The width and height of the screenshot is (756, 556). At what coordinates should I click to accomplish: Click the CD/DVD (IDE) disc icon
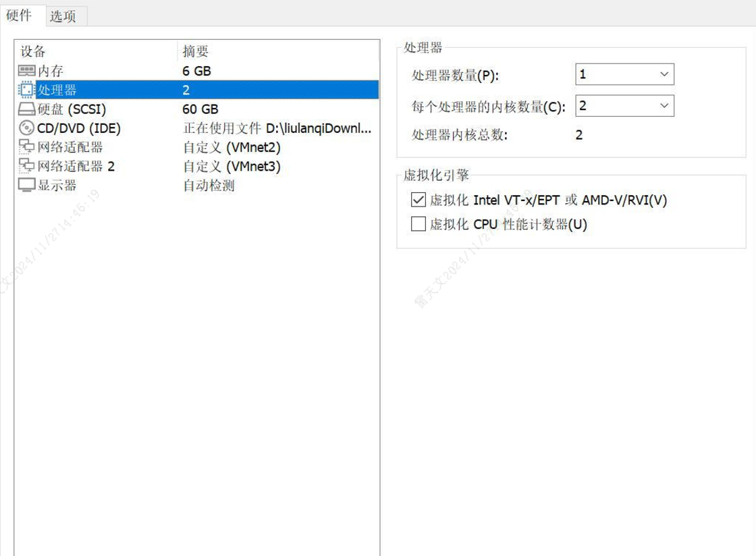[x=26, y=128]
